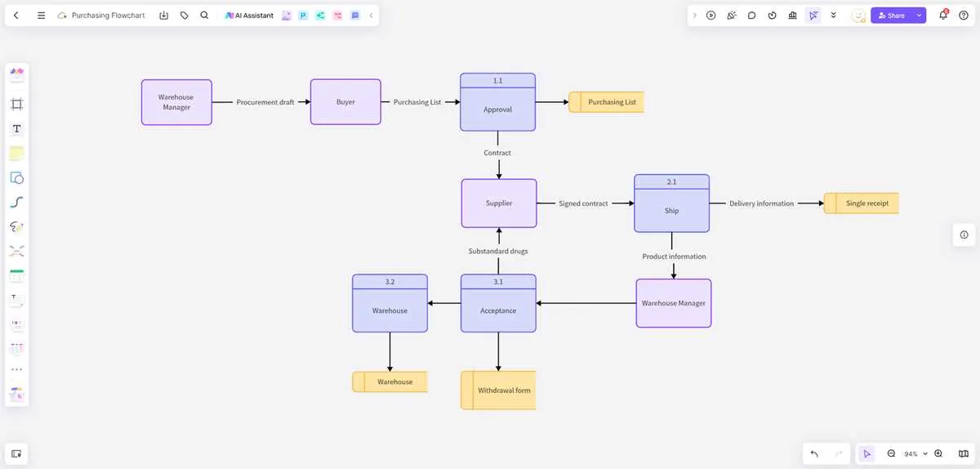Click the blue P presentation icon
Image resolution: width=980 pixels, height=469 pixels.
point(303,16)
